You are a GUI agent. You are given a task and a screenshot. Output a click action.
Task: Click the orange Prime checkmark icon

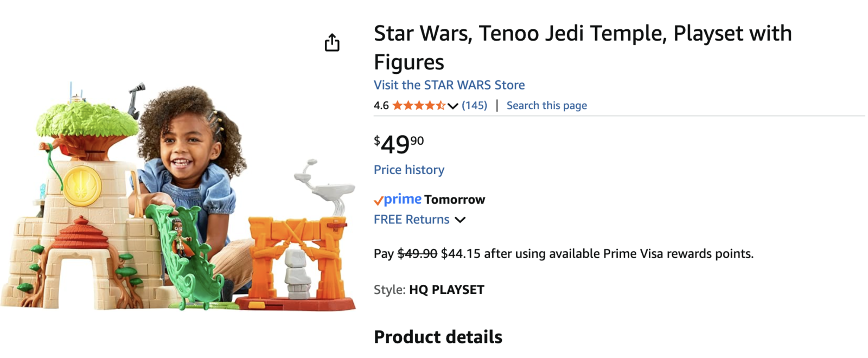point(378,201)
